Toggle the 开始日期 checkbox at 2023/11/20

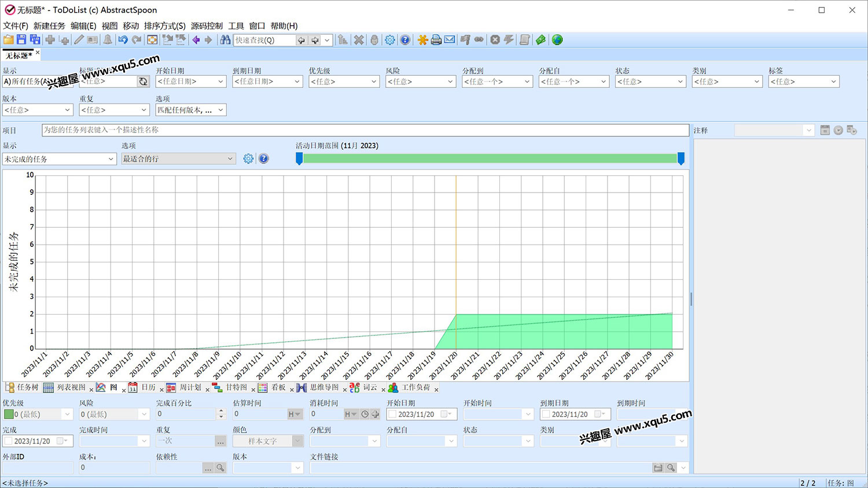392,414
